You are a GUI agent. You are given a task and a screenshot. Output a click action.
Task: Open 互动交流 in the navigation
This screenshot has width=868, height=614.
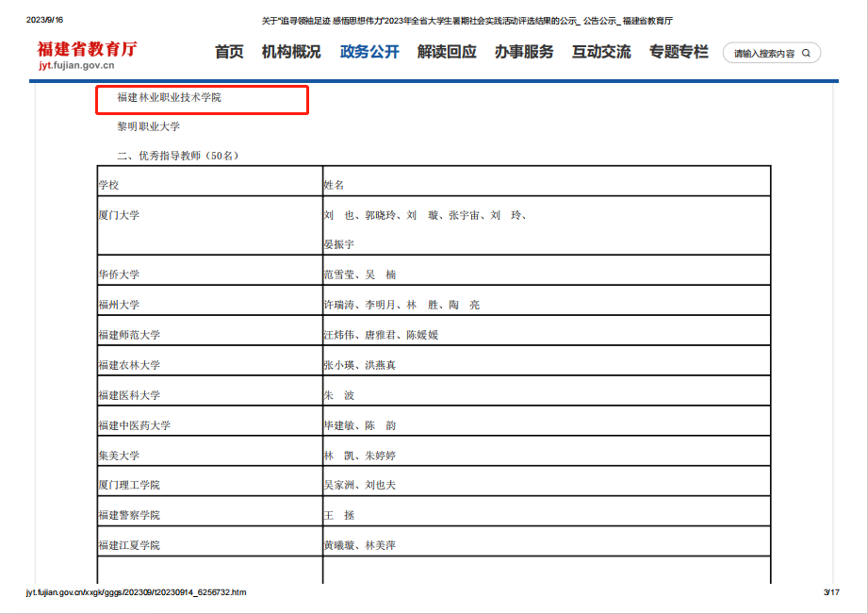601,52
